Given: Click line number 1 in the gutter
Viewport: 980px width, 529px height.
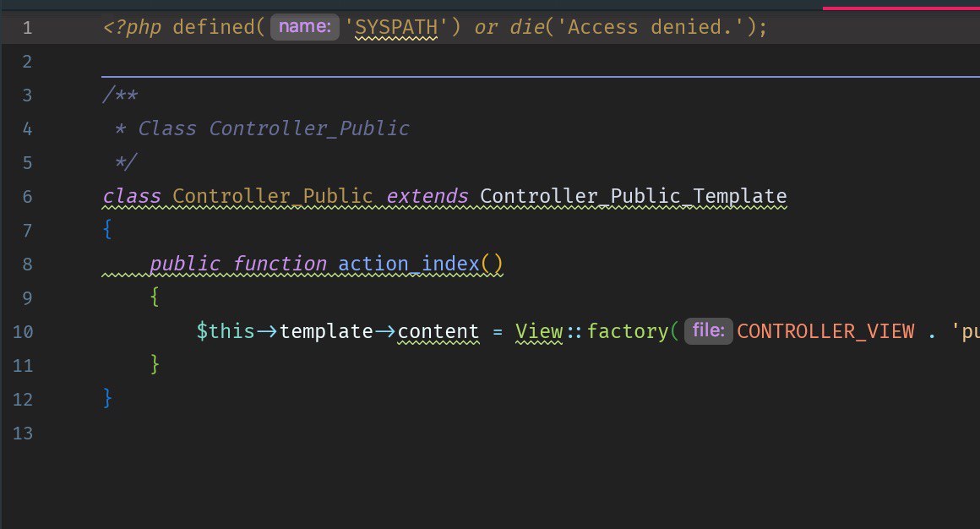Looking at the screenshot, I should (x=28, y=28).
